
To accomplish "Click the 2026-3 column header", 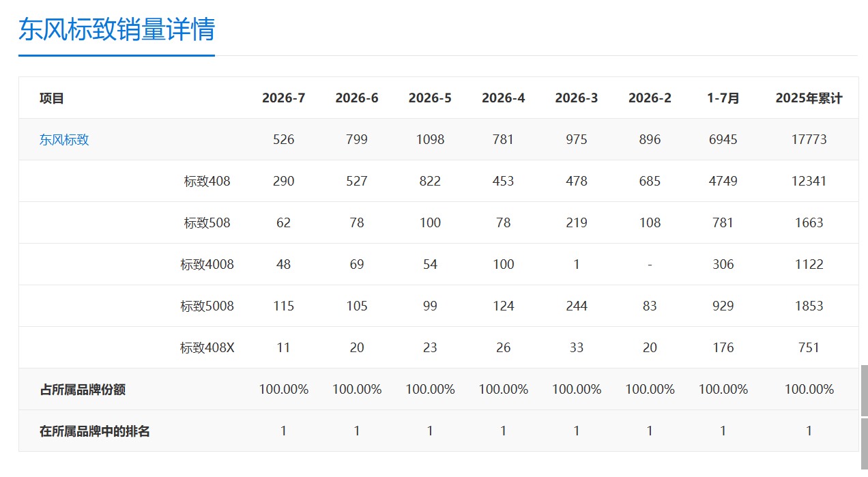I will point(577,98).
